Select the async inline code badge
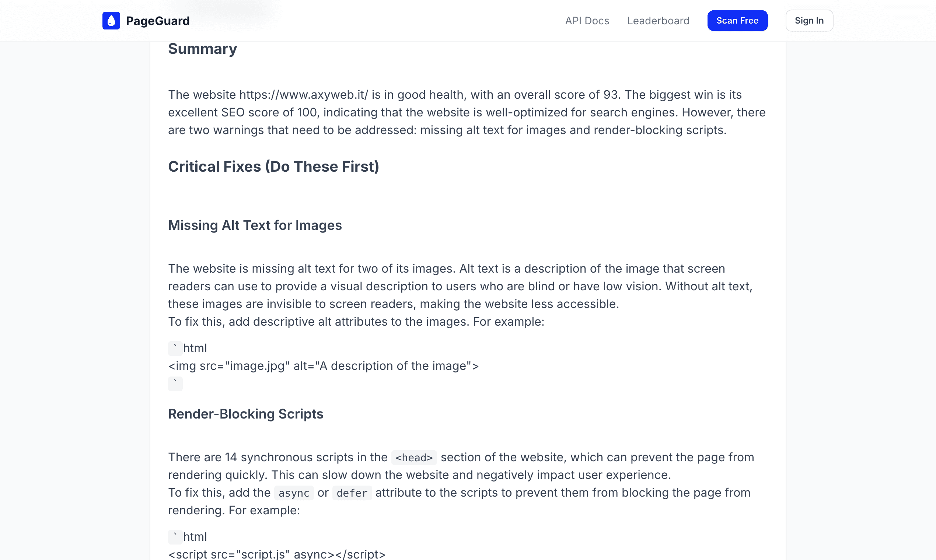Screen dimensions: 936x560 [x=294, y=493]
